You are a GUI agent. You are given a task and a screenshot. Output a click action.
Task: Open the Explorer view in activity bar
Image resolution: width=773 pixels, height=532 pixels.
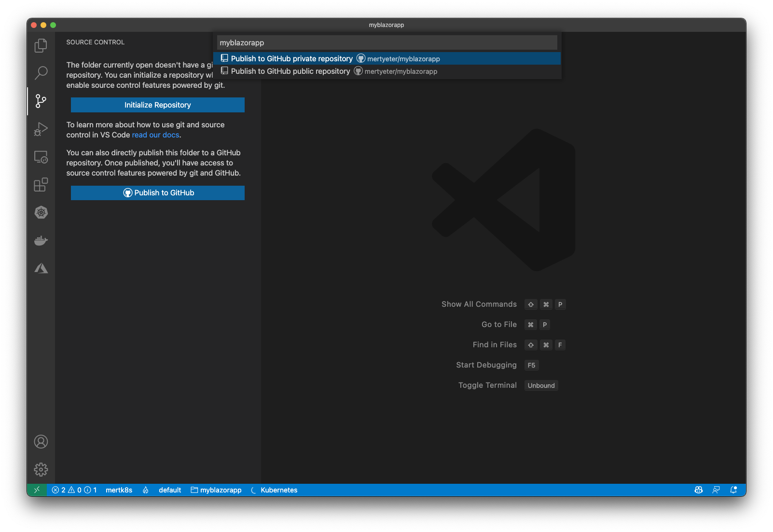click(41, 46)
